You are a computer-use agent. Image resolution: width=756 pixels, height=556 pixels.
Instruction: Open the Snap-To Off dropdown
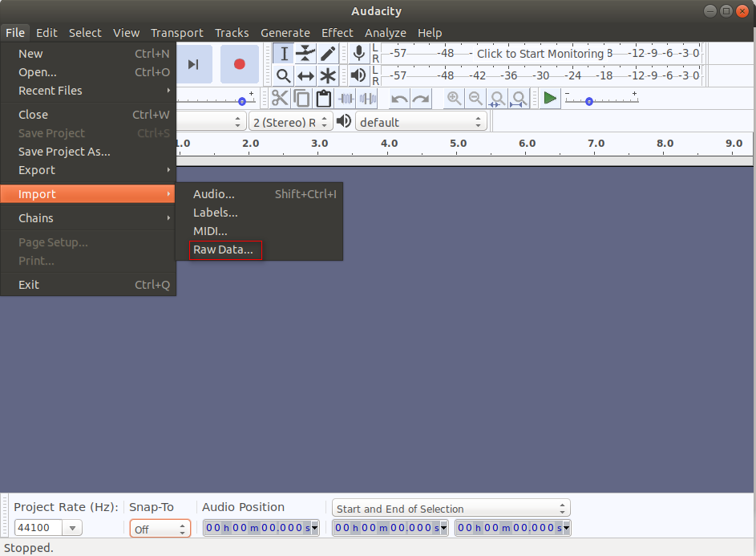[x=160, y=529]
